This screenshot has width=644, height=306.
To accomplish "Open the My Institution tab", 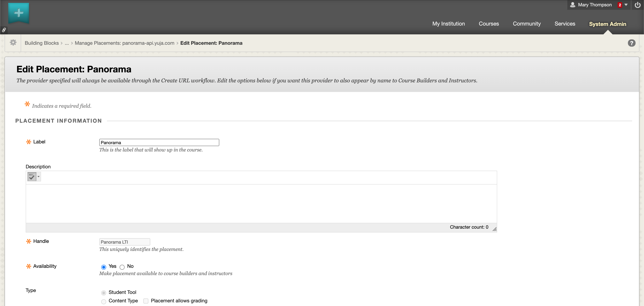I will point(449,24).
